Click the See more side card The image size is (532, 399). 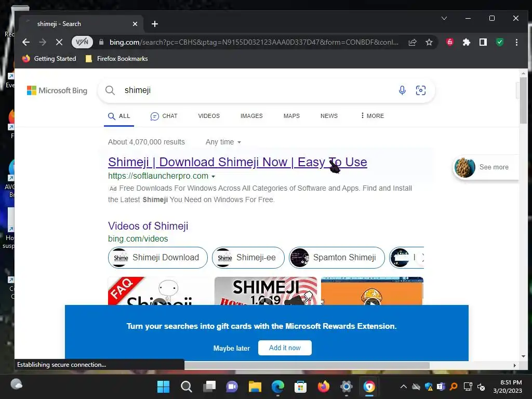486,167
